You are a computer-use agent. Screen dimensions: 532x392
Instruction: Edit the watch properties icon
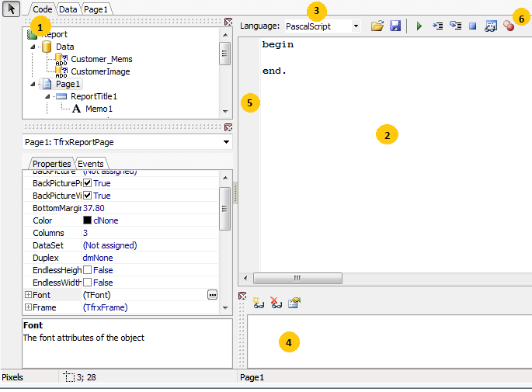tap(294, 303)
